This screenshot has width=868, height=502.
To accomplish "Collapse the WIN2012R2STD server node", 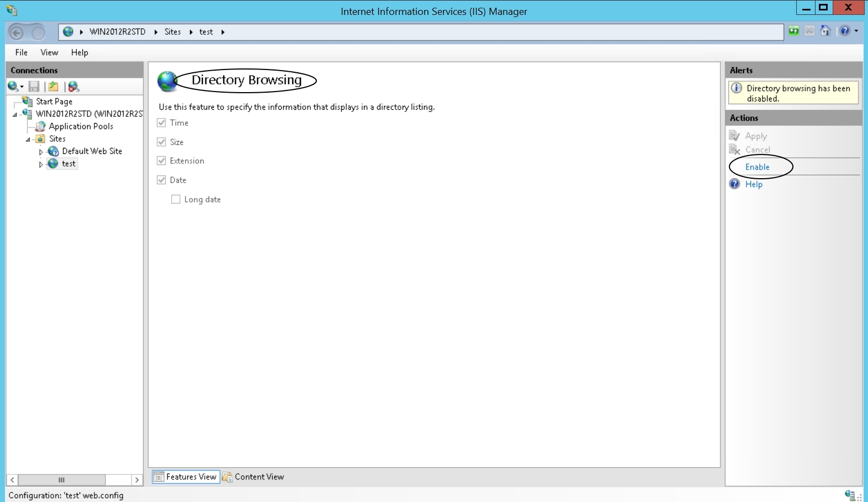I will (15, 115).
